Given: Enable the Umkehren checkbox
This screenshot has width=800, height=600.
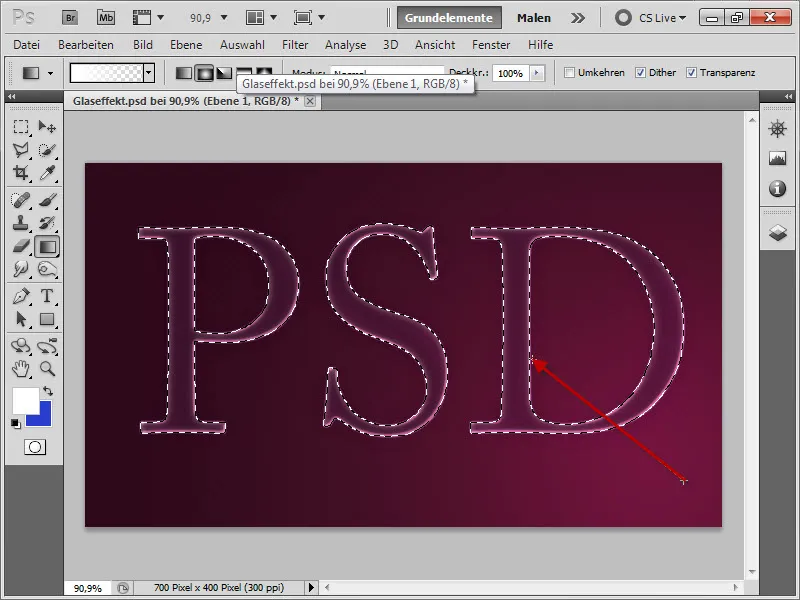Looking at the screenshot, I should tap(569, 72).
